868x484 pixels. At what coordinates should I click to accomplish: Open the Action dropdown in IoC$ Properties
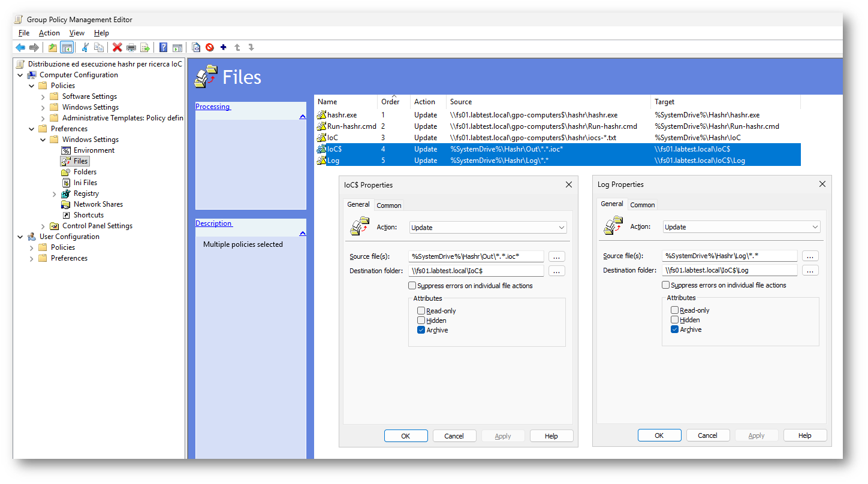coord(488,228)
